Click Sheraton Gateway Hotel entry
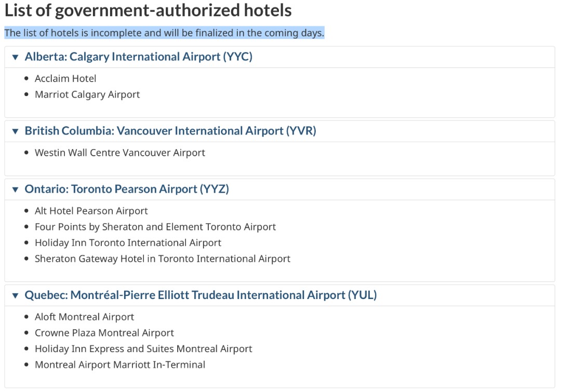 point(163,259)
